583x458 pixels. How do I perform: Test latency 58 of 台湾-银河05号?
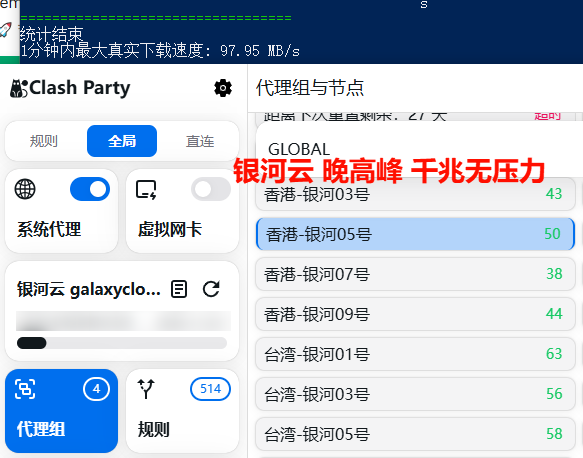[x=554, y=434]
